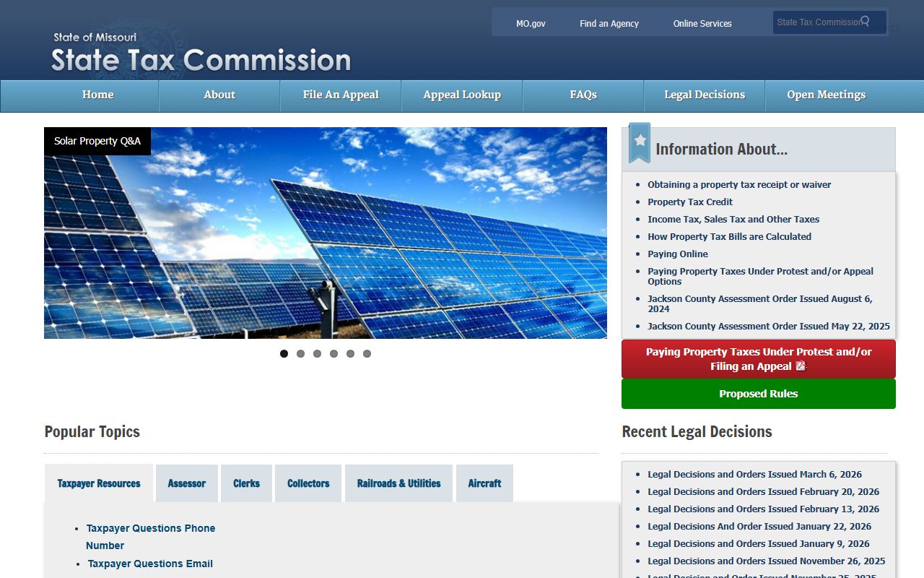Screen dimensions: 924x578
Task: Click the Popular Topics heading
Action: [x=92, y=432]
